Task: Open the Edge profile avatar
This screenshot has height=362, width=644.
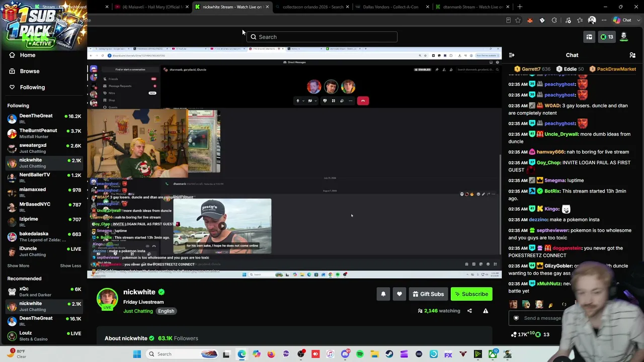Action: pyautogui.click(x=592, y=20)
